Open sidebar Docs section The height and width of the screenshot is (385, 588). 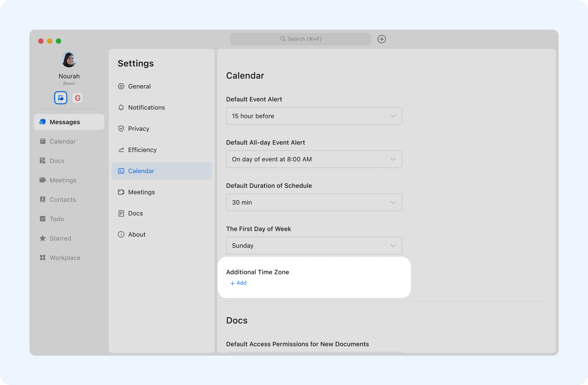point(57,161)
